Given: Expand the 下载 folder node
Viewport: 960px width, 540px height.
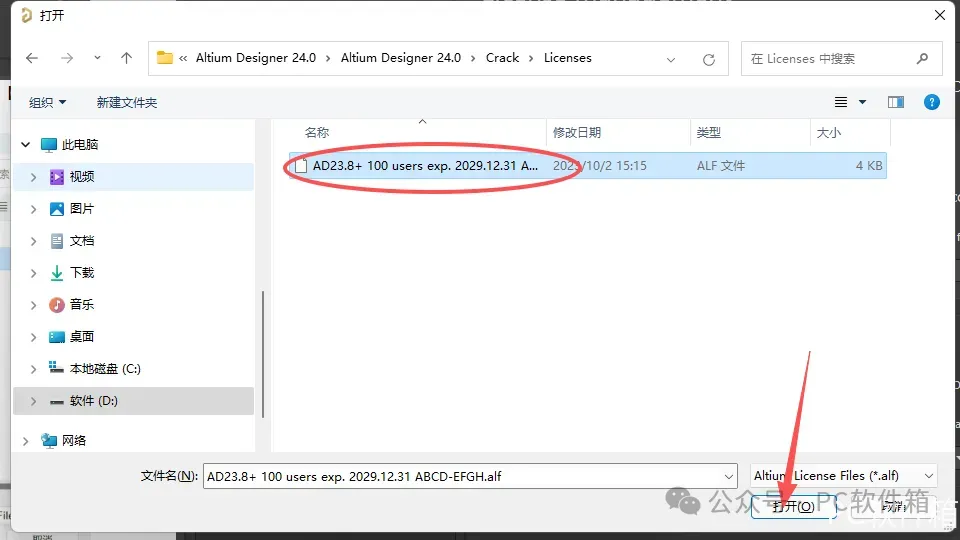Looking at the screenshot, I should [33, 273].
